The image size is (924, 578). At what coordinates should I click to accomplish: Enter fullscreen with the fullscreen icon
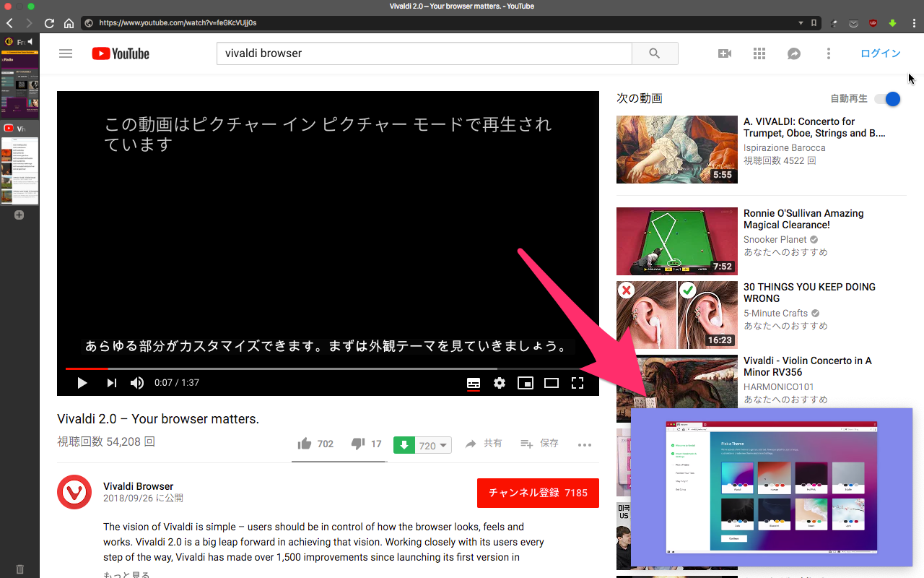(x=577, y=383)
